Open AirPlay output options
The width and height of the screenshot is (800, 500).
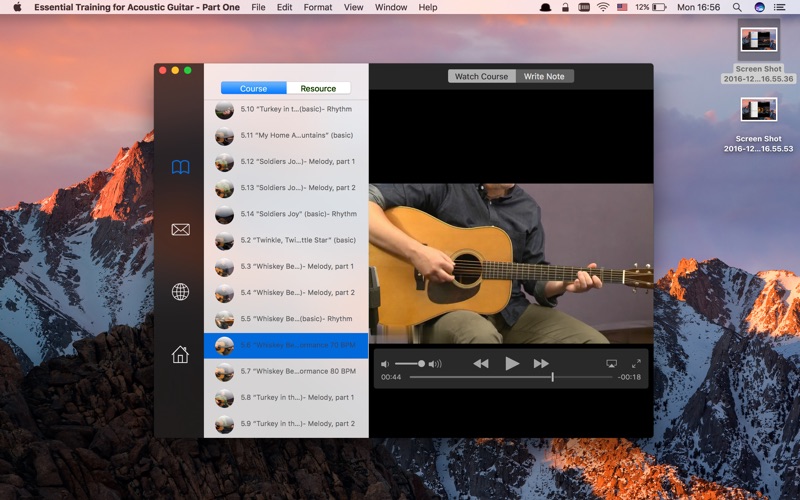(611, 363)
